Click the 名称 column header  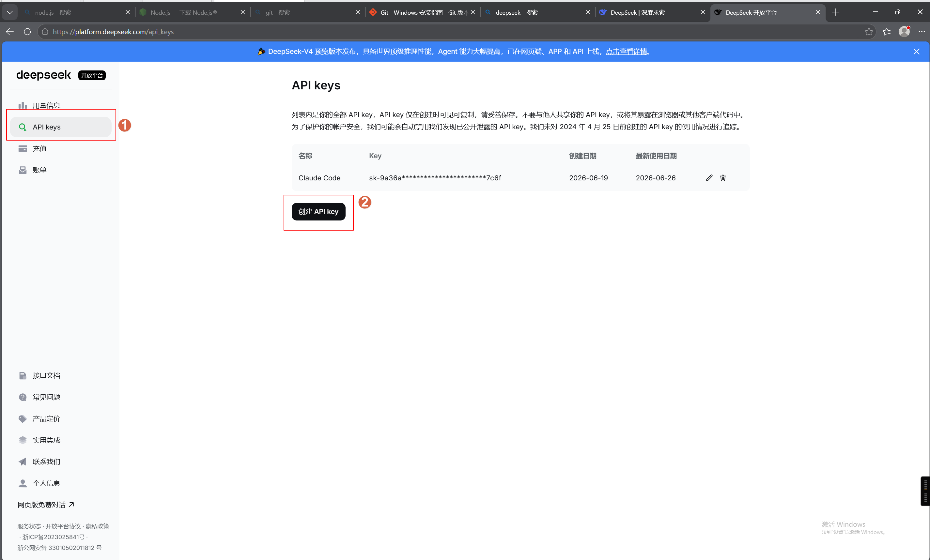point(305,156)
